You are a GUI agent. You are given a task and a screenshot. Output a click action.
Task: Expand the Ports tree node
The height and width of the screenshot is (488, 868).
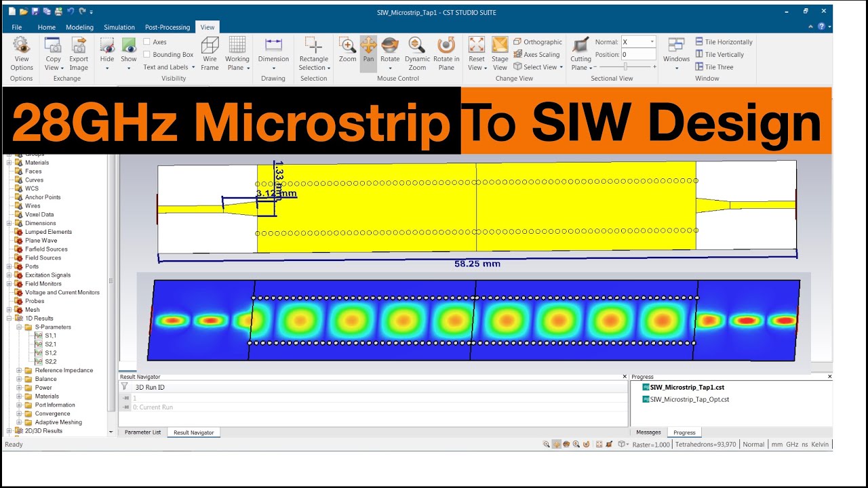tap(9, 266)
